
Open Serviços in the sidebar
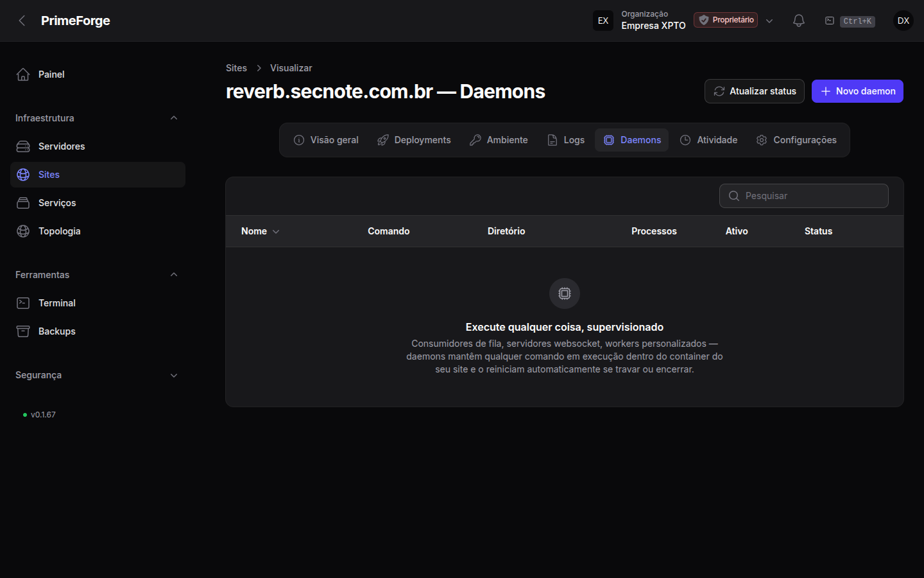pos(98,203)
